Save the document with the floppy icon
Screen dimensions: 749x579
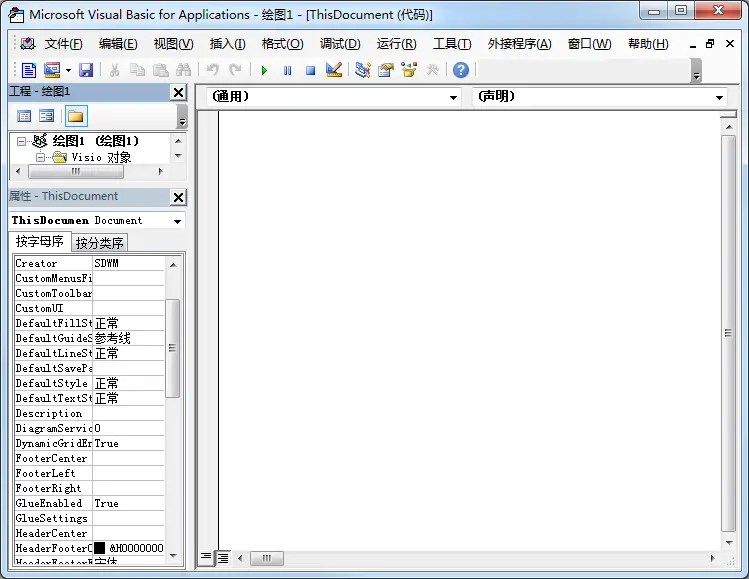click(x=86, y=70)
